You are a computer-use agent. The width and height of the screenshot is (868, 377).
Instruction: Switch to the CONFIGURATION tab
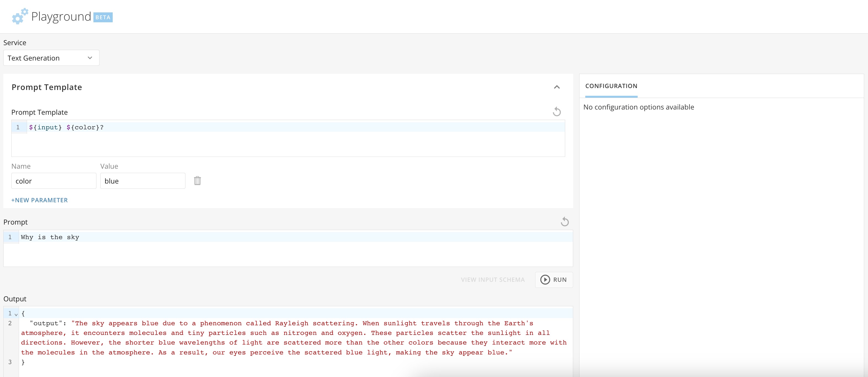[611, 86]
